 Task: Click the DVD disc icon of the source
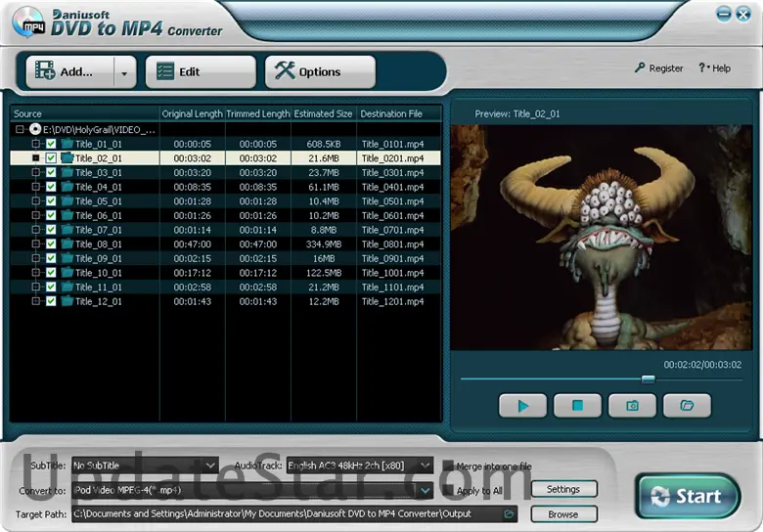pos(35,129)
